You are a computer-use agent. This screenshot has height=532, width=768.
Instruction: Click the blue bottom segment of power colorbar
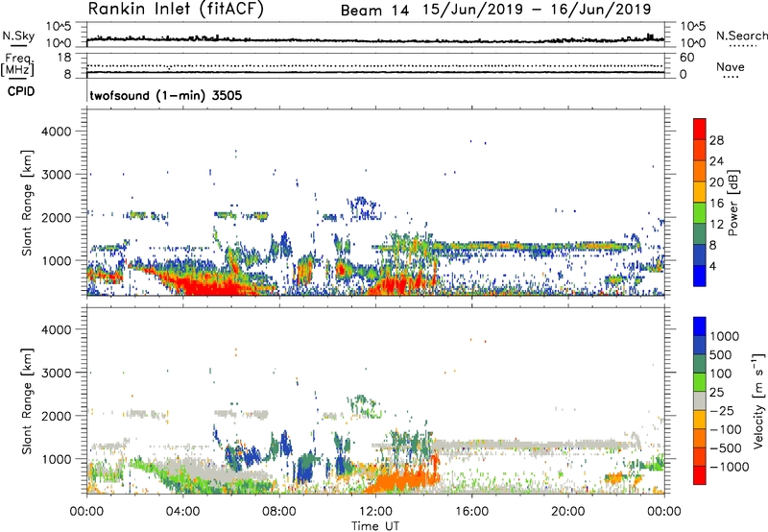(700, 276)
